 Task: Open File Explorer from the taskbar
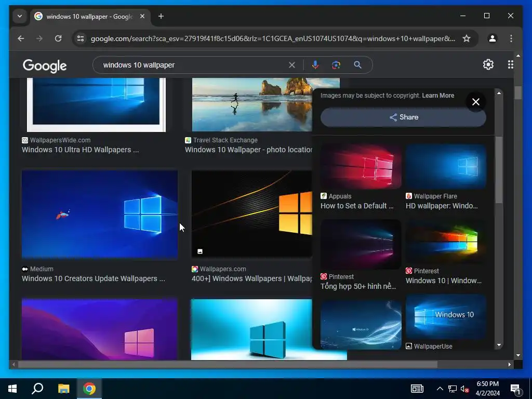63,389
